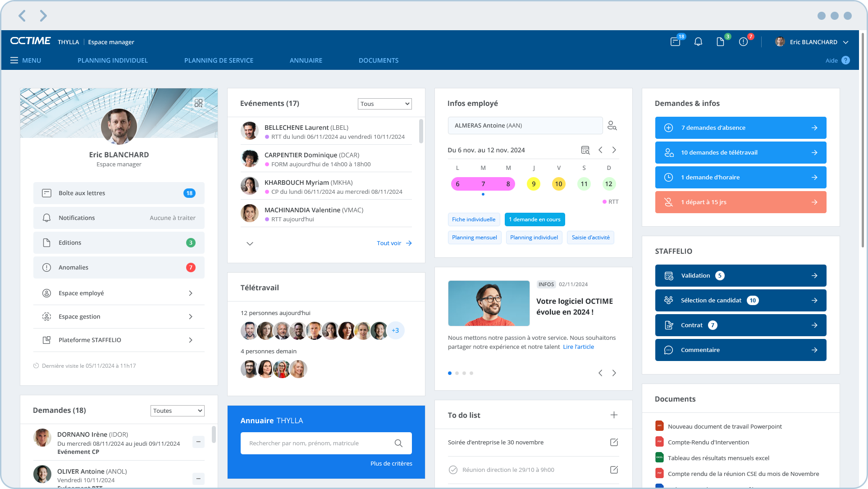The height and width of the screenshot is (489, 868).
Task: Expand the events list chevron
Action: coord(250,243)
